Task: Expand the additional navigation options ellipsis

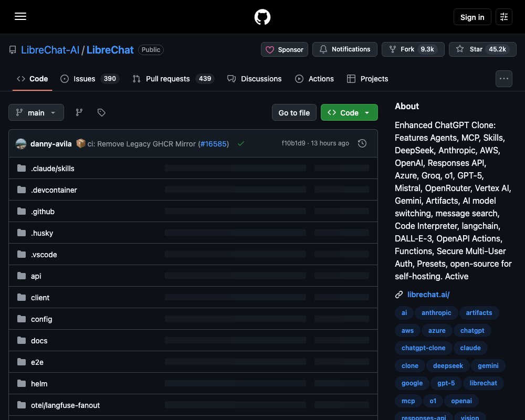Action: pyautogui.click(x=504, y=79)
